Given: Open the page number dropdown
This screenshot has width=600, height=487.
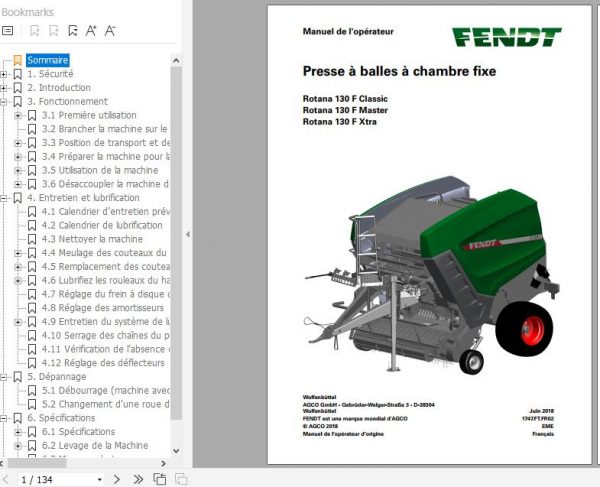Looking at the screenshot, I should 99,479.
